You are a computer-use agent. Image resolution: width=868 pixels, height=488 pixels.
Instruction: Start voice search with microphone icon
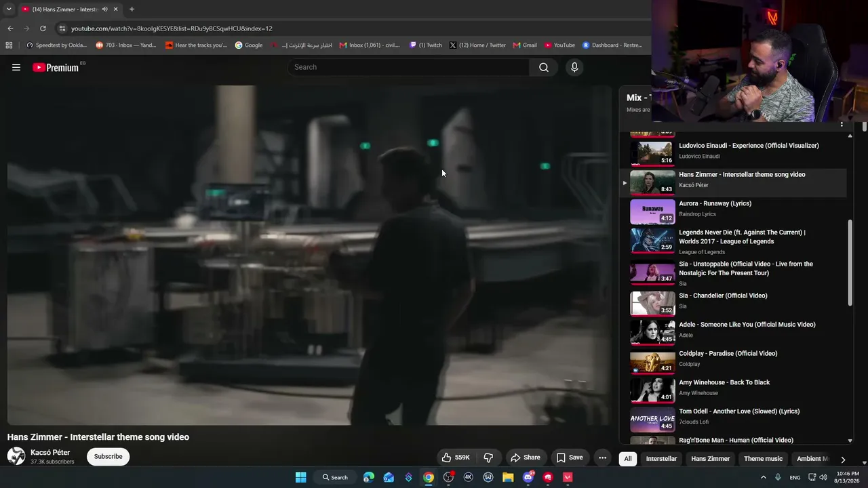point(574,67)
